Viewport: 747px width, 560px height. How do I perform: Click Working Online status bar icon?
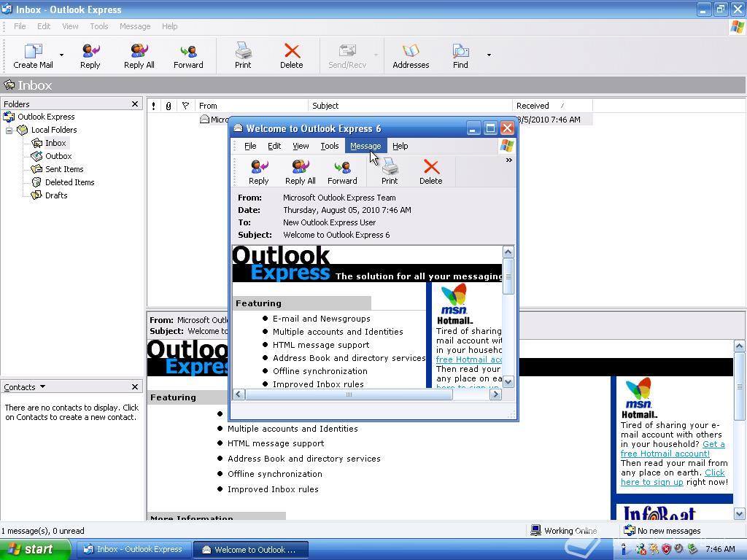pyautogui.click(x=536, y=531)
